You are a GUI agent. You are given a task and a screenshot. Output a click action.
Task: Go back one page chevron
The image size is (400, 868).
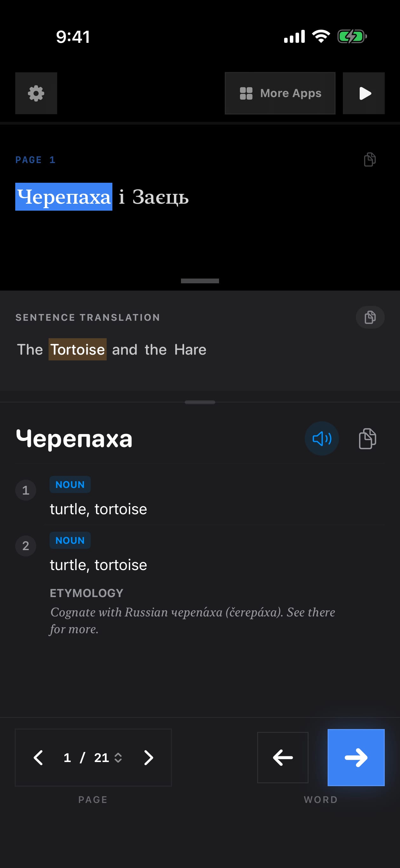pos(38,758)
